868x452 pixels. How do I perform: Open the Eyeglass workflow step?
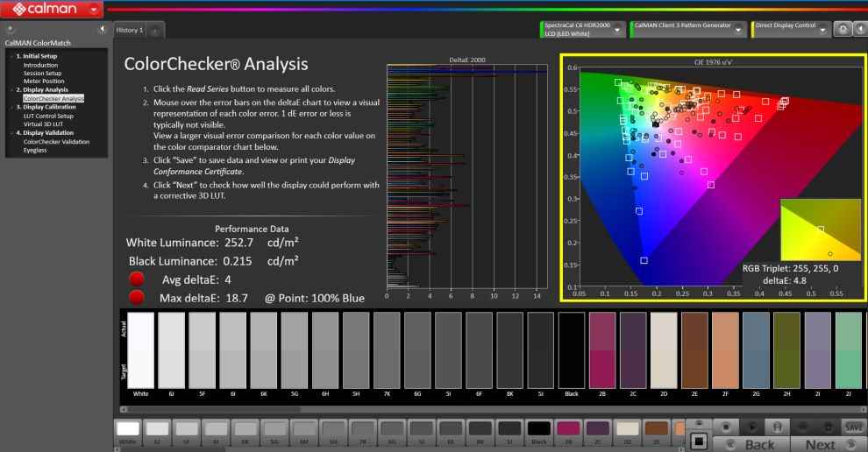pos(35,150)
